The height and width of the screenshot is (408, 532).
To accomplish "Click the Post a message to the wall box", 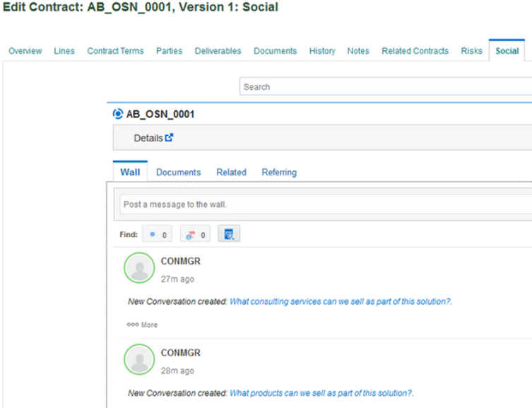I will (x=326, y=204).
